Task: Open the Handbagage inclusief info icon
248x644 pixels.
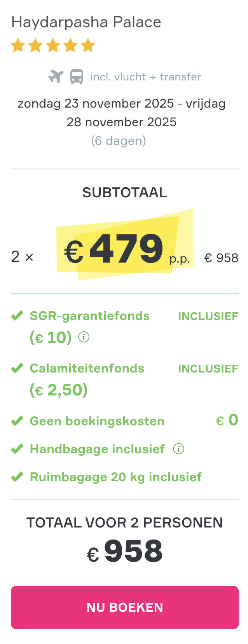Action: (178, 449)
